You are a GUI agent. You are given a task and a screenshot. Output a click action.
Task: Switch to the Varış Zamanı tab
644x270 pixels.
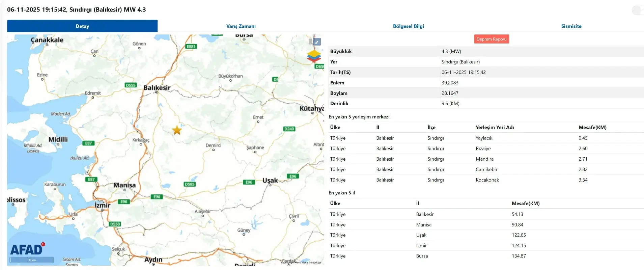pyautogui.click(x=241, y=26)
